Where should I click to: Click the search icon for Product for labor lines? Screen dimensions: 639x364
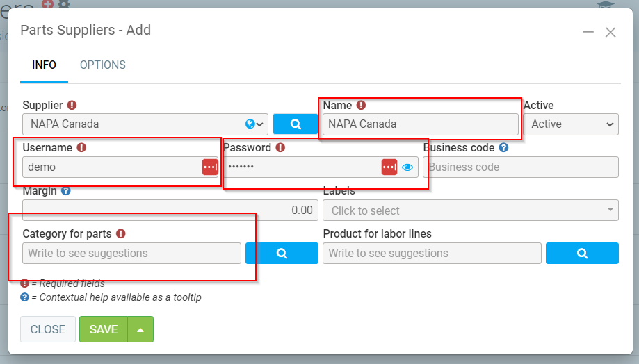(x=582, y=254)
